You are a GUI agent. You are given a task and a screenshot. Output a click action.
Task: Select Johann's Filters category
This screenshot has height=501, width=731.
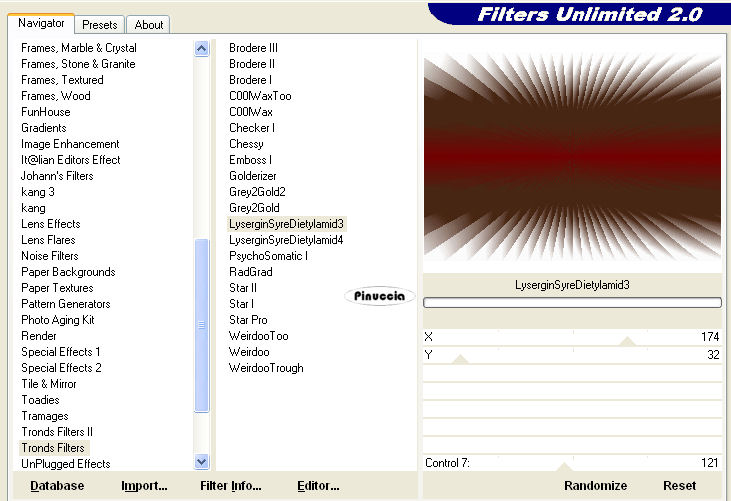[x=57, y=176]
